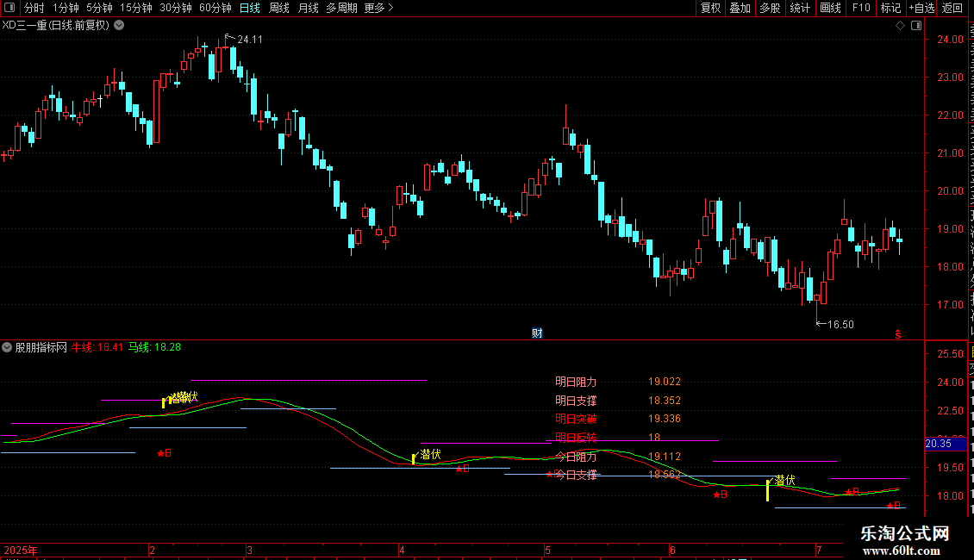Click 返回 to go back
The width and height of the screenshot is (974, 560).
tap(952, 8)
